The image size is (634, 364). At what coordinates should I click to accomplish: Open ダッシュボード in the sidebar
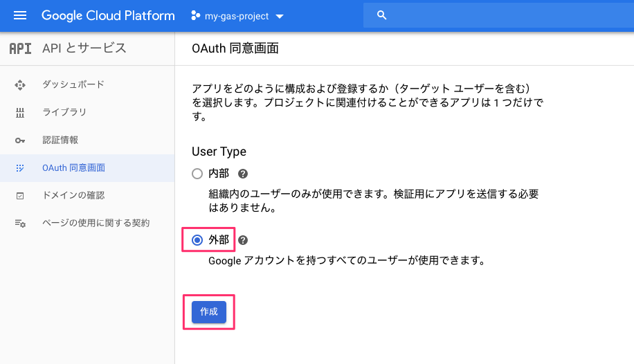click(x=73, y=84)
